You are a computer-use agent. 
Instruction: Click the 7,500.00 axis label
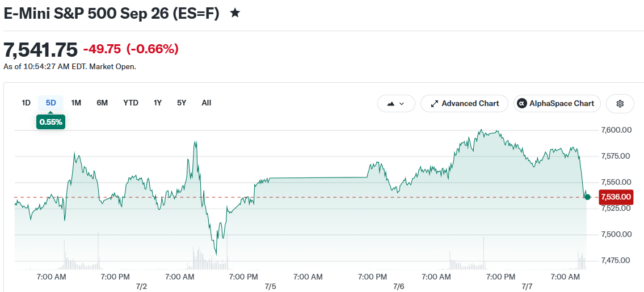[x=616, y=234]
